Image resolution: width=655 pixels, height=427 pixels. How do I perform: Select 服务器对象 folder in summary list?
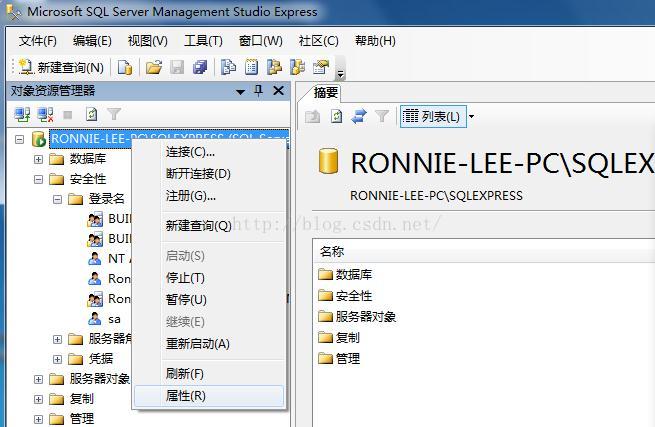coord(357,316)
